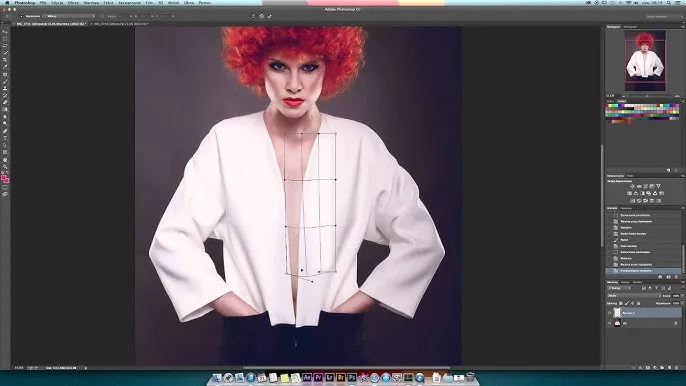The image size is (686, 386).
Task: Select the Eraser tool
Action: pos(5,102)
